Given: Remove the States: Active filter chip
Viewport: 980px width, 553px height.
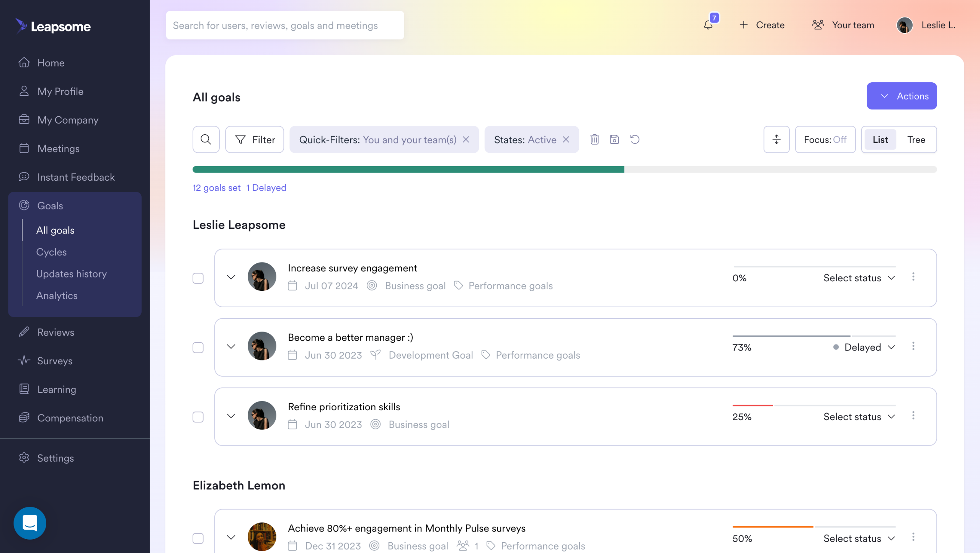Looking at the screenshot, I should [566, 139].
